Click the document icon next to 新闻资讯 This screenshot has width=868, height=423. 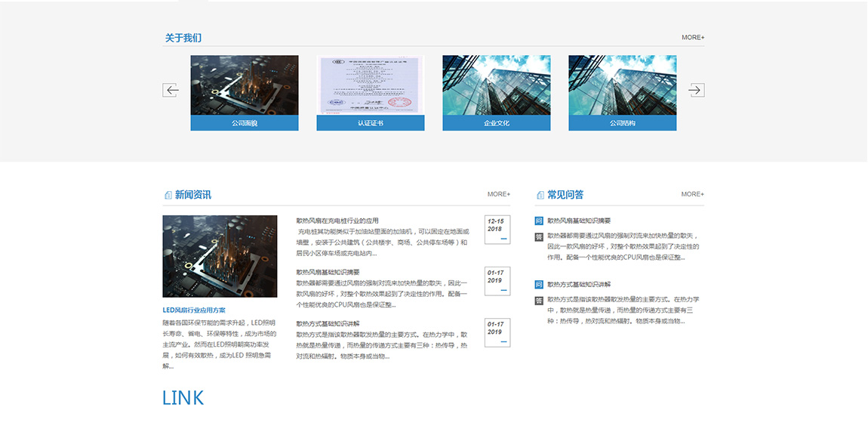[x=168, y=195]
